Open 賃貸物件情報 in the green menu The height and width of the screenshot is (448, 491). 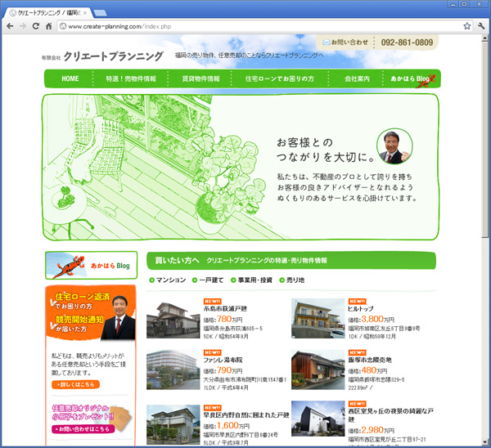(x=200, y=78)
